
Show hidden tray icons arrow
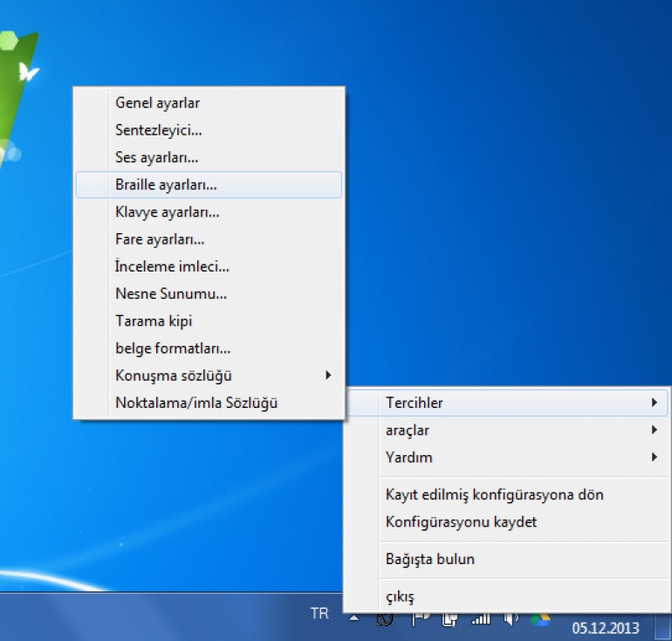354,618
